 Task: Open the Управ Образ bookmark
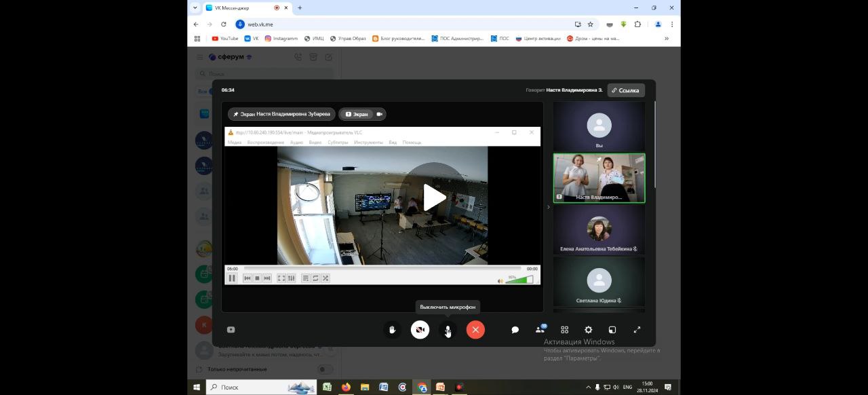348,39
